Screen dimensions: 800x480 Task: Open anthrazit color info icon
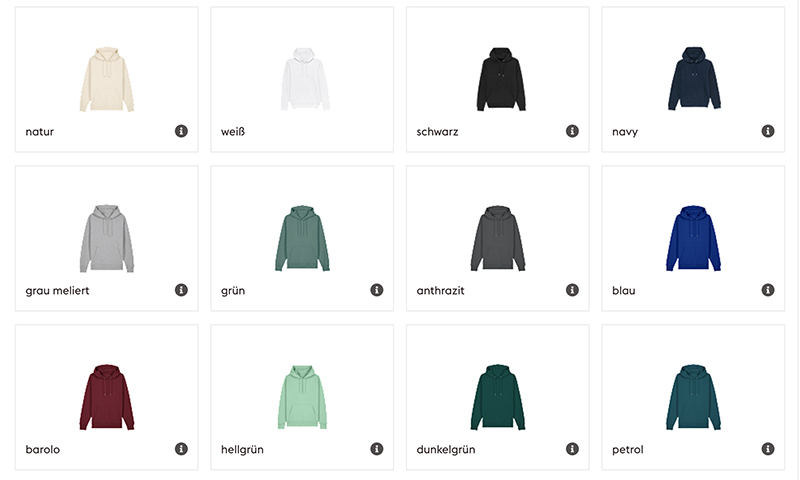[x=572, y=290]
